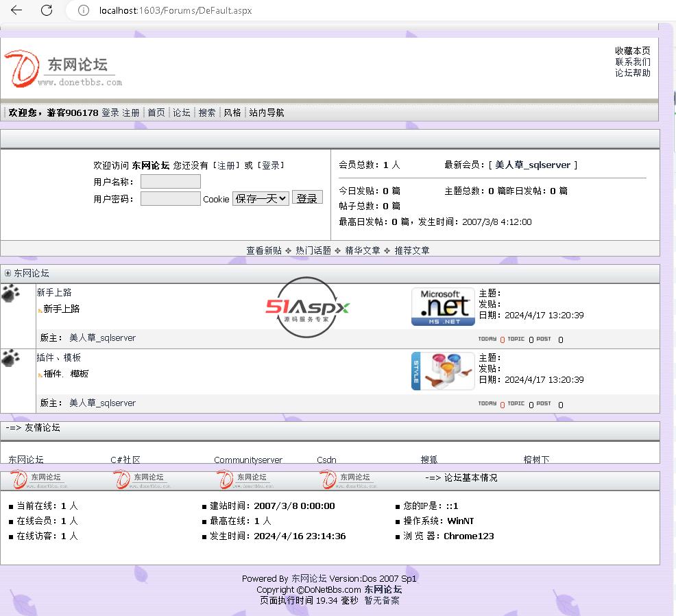Screen dimensions: 676x616
Task: Open 注册 link in navigation bar
Action: (131, 112)
